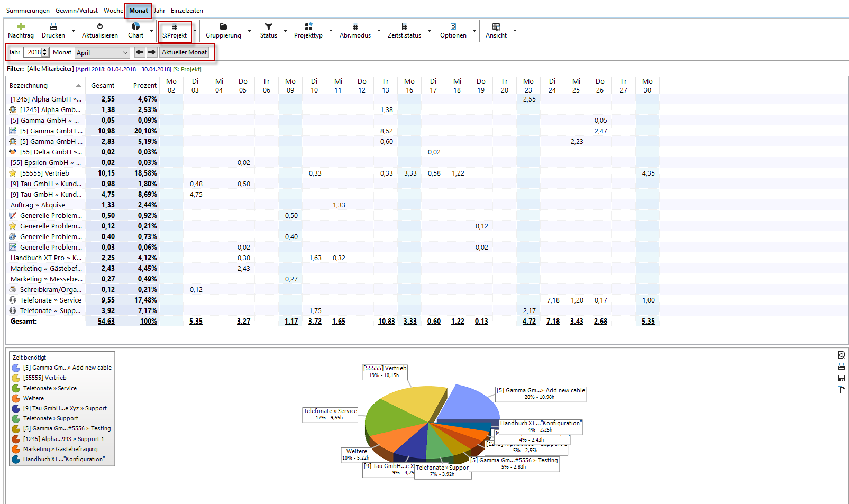Image resolution: width=849 pixels, height=504 pixels.
Task: Open chart print preview magnifier icon
Action: coord(842,355)
